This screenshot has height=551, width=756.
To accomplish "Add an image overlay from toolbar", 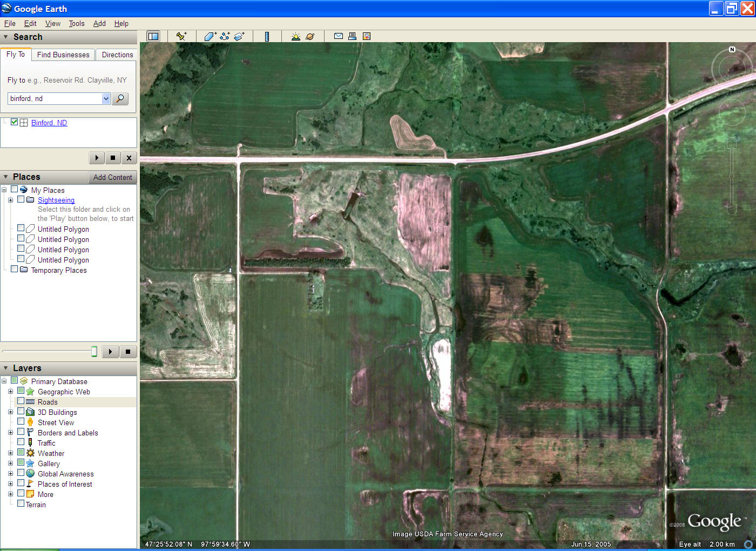I will click(x=239, y=36).
